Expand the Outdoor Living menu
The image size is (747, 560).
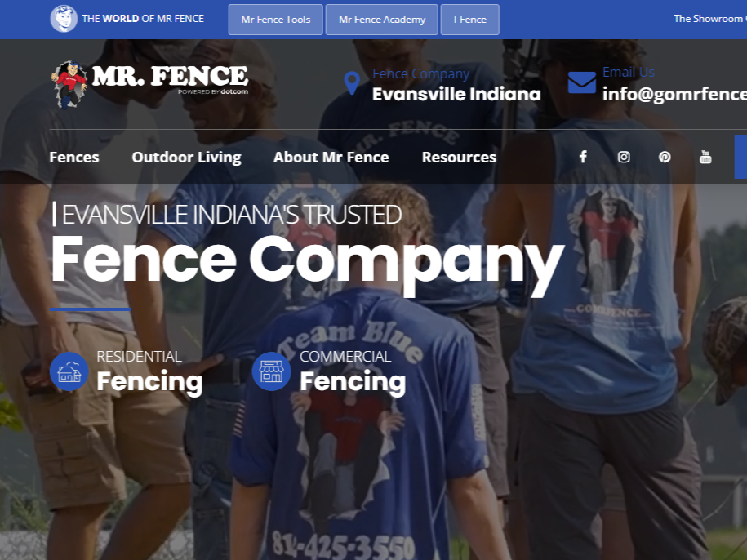click(187, 157)
